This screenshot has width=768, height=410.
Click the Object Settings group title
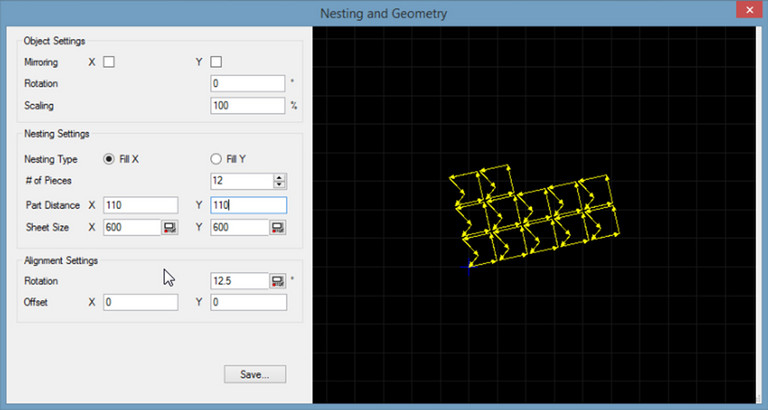point(54,41)
